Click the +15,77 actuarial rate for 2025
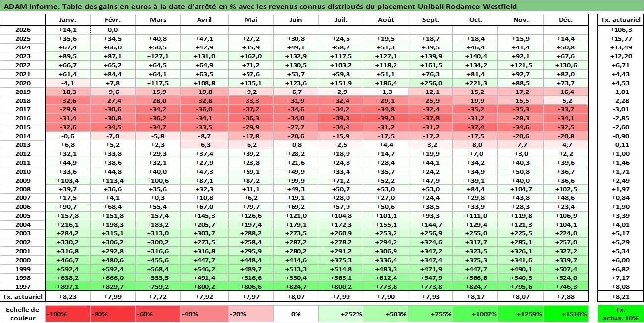Image resolution: width=644 pixels, height=323 pixels. click(621, 39)
